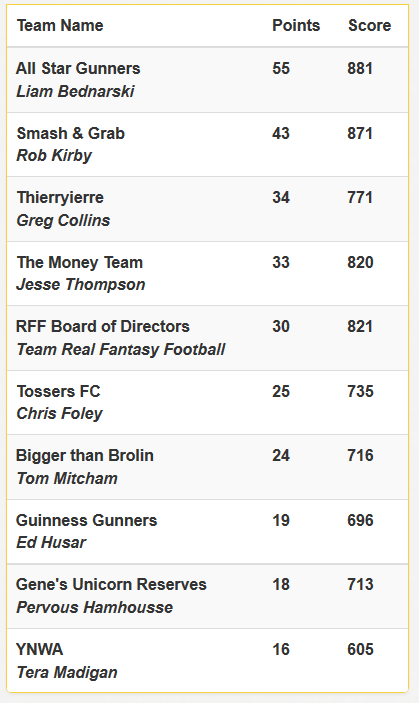Open the Guinness Gunners team
Image resolution: width=419 pixels, height=703 pixels.
(86, 521)
